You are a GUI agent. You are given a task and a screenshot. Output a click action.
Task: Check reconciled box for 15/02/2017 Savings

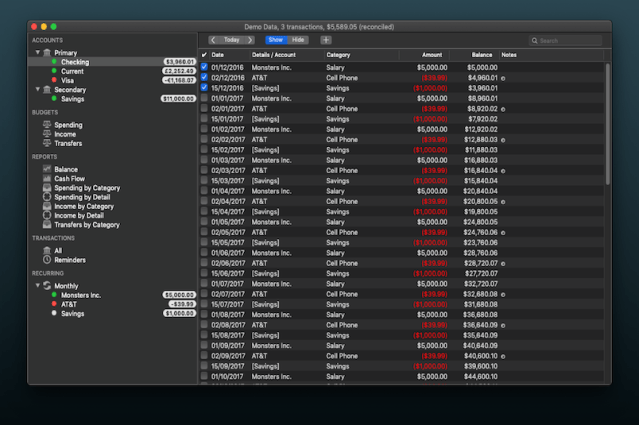[204, 150]
